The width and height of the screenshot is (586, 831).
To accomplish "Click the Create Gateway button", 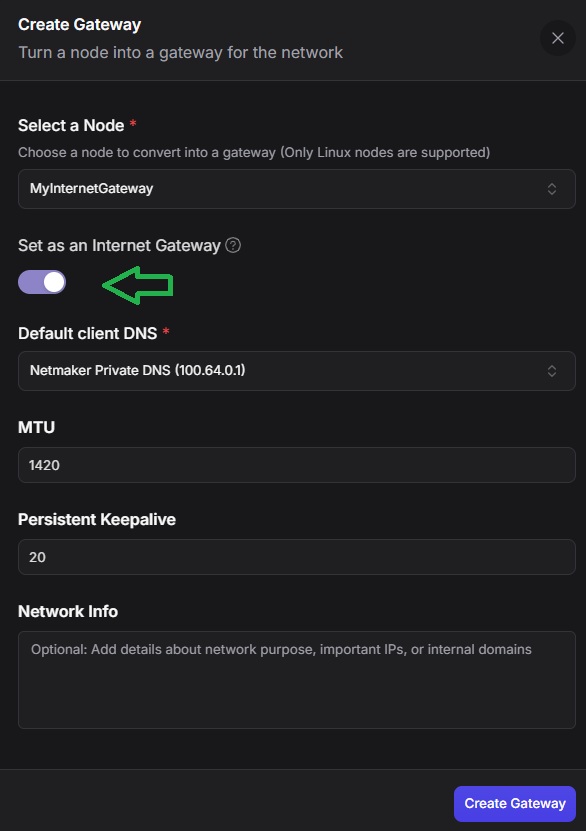I will (x=515, y=803).
